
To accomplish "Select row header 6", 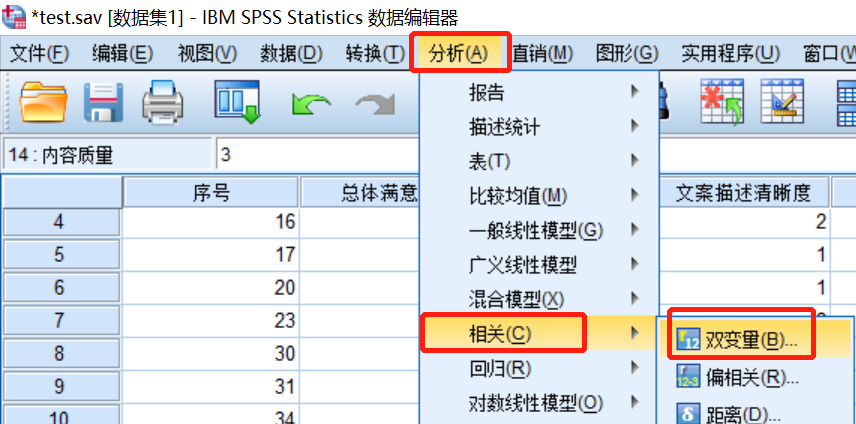I will coord(59,288).
